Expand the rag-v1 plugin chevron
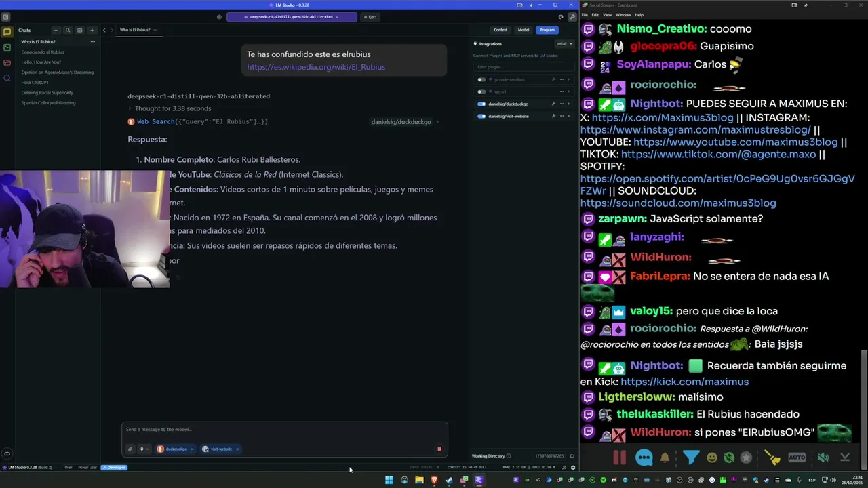Image resolution: width=868 pixels, height=488 pixels. point(568,91)
